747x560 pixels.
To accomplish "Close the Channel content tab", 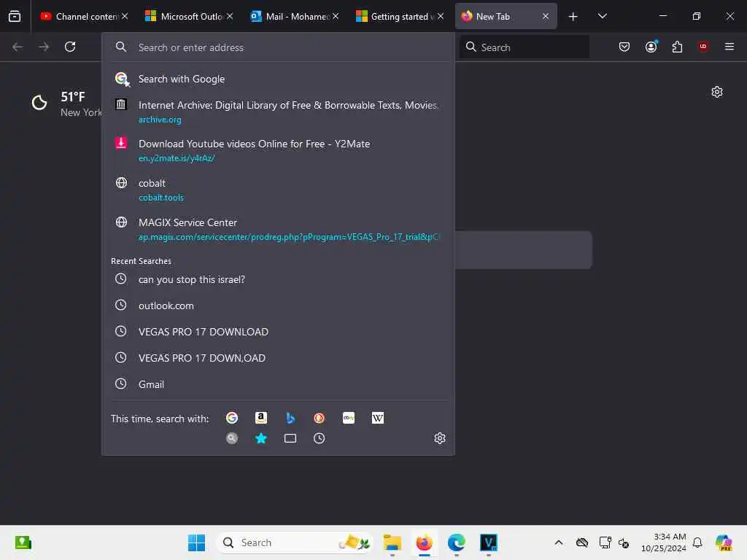I will tap(125, 16).
